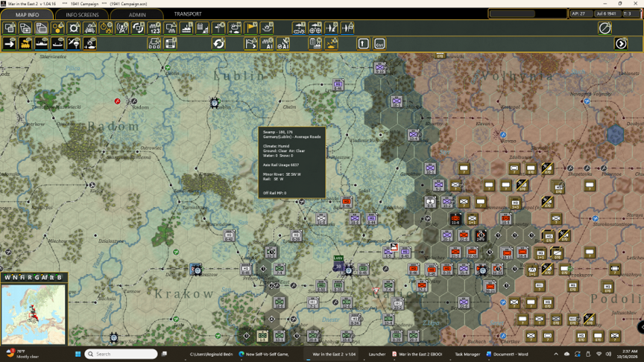Select the move mode arrow icon

coord(10,43)
